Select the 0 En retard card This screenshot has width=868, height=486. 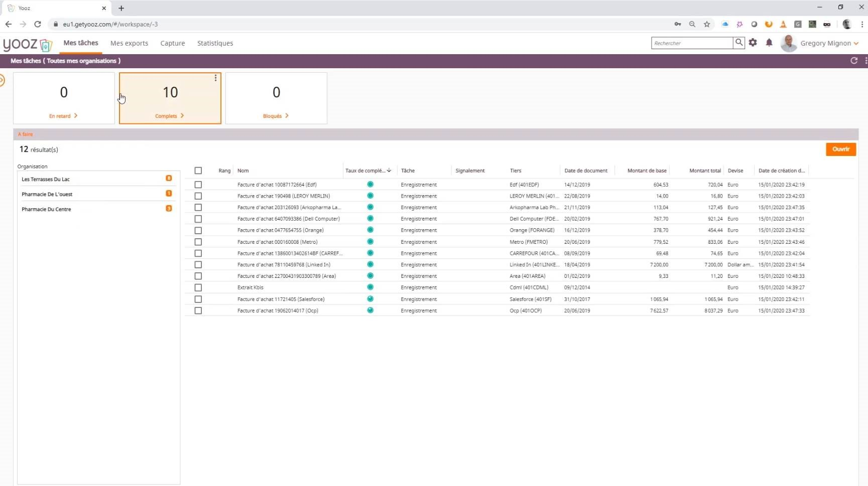pyautogui.click(x=64, y=98)
